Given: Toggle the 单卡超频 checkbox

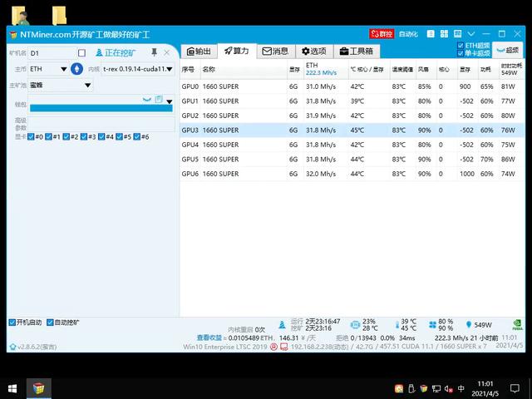Looking at the screenshot, I should pos(461,53).
